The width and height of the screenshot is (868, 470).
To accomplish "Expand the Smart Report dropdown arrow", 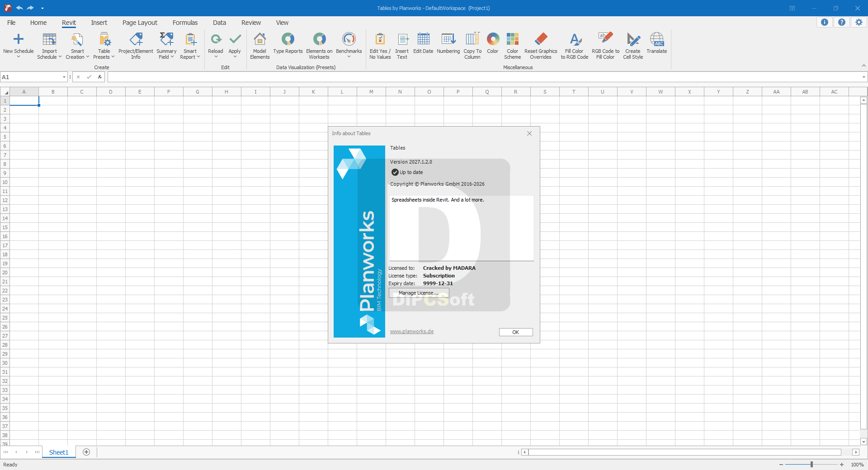I will pyautogui.click(x=198, y=57).
